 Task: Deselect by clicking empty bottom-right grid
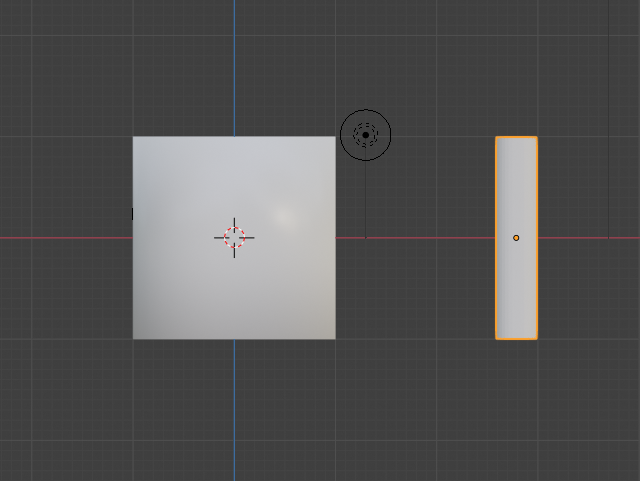pos(590,430)
